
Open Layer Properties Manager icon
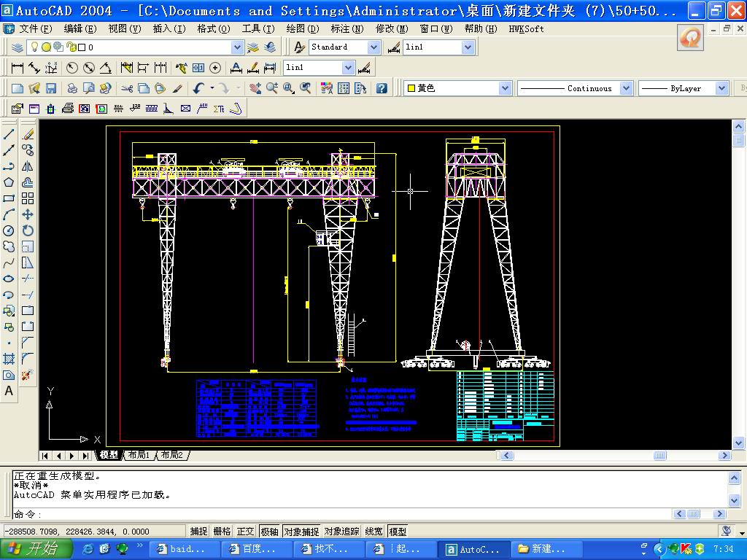point(18,47)
